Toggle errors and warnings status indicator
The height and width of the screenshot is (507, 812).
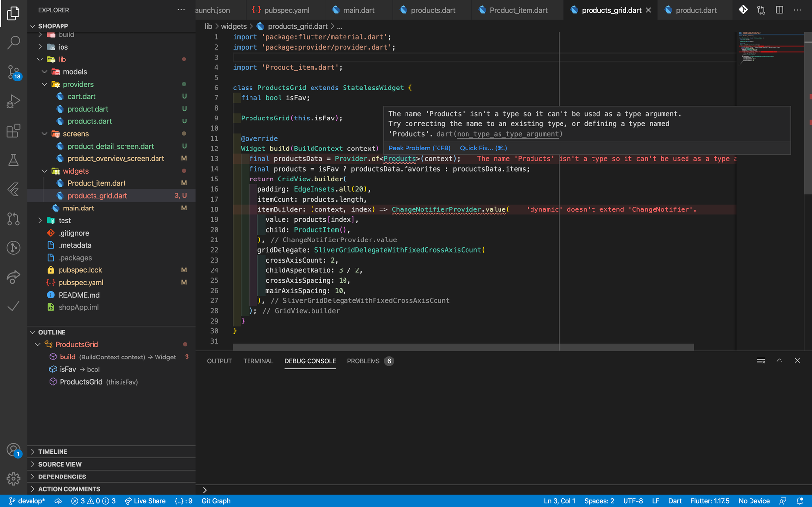point(93,501)
